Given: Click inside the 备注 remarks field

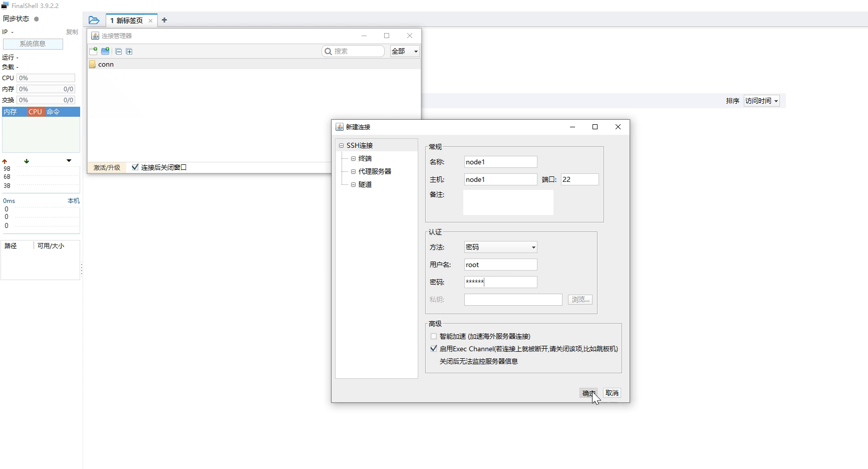Looking at the screenshot, I should pos(507,202).
